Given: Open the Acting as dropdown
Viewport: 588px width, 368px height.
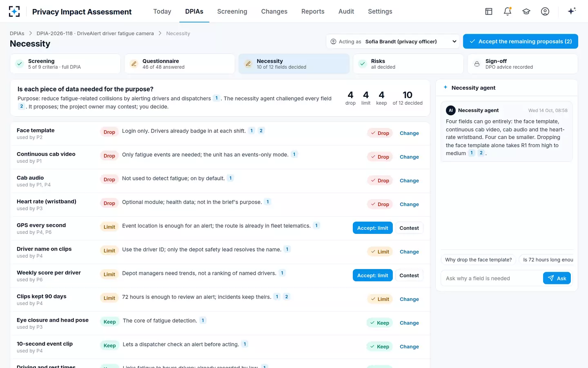Looking at the screenshot, I should tap(393, 41).
